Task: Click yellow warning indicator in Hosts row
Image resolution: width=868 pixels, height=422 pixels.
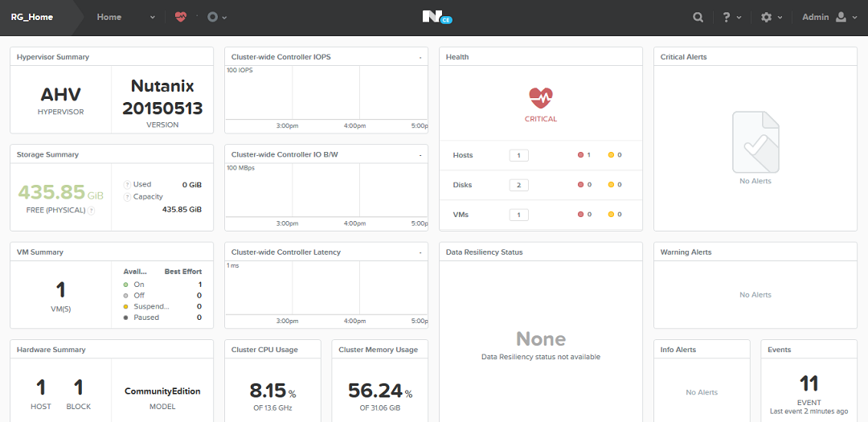Action: coord(611,155)
